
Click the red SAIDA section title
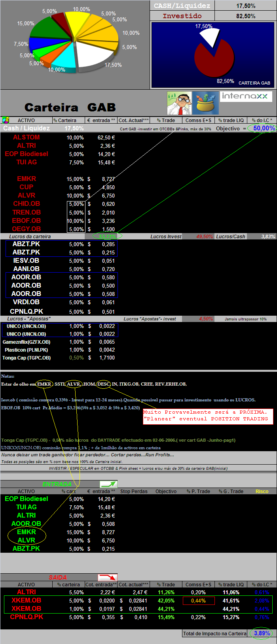58,577
